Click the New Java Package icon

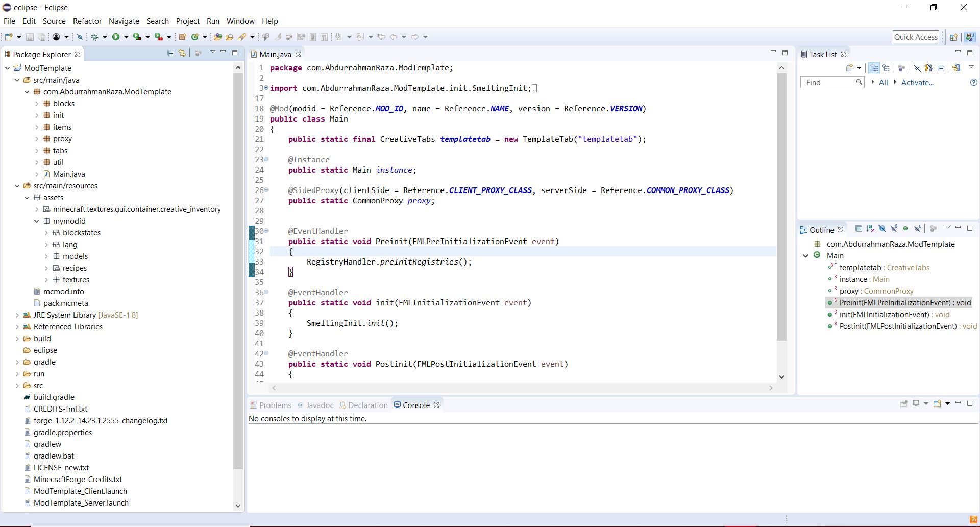tap(182, 37)
